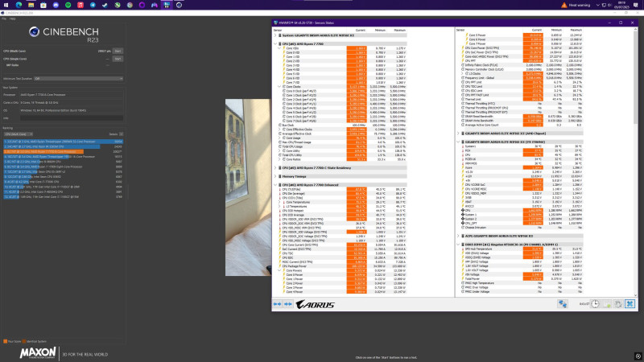Select the orange Ryzen 7 7700 ranking row
644x362 pixels.
(64, 151)
